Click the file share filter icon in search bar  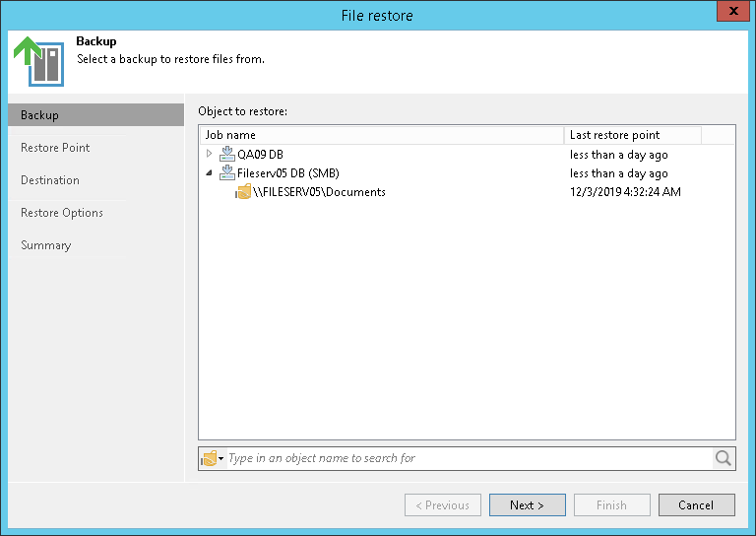[210, 458]
